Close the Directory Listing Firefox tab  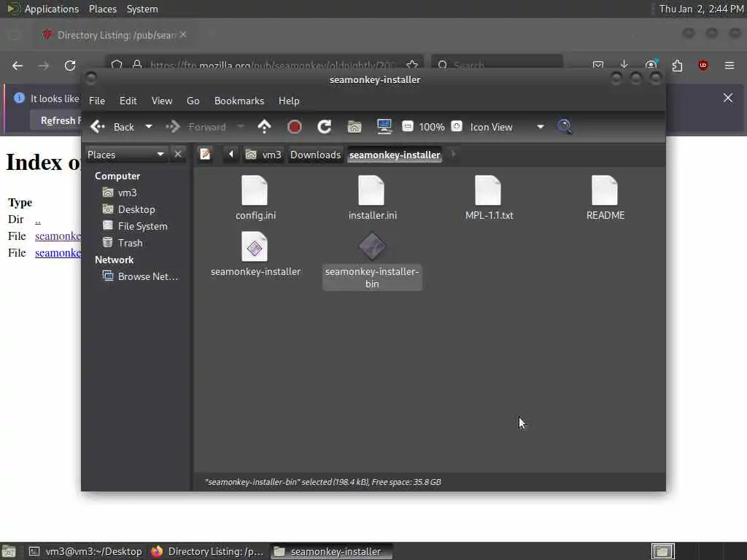183,35
